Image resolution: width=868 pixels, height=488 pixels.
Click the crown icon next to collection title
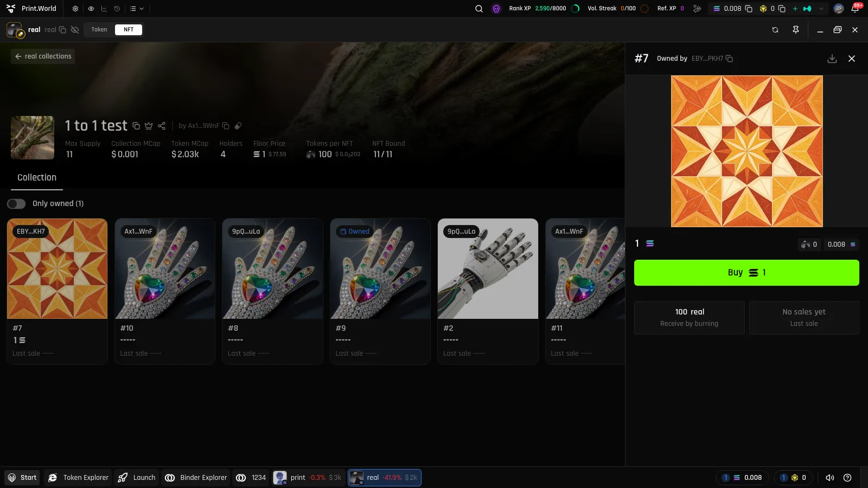click(x=149, y=126)
